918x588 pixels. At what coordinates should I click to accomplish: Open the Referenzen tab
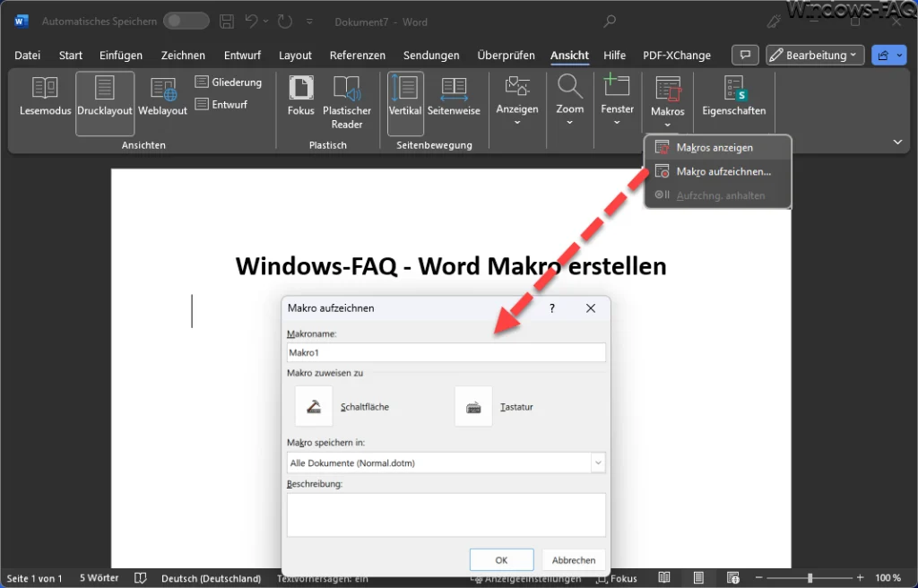pos(357,55)
